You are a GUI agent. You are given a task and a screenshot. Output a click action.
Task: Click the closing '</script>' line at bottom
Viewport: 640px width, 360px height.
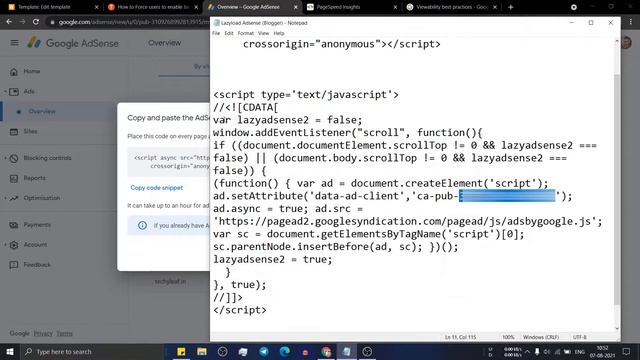point(240,310)
